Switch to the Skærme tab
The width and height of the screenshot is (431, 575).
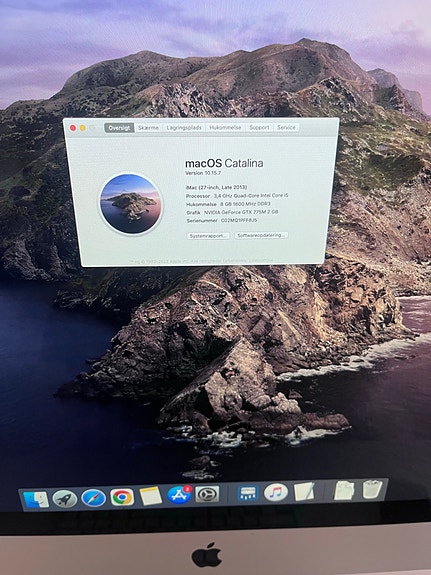[x=149, y=128]
